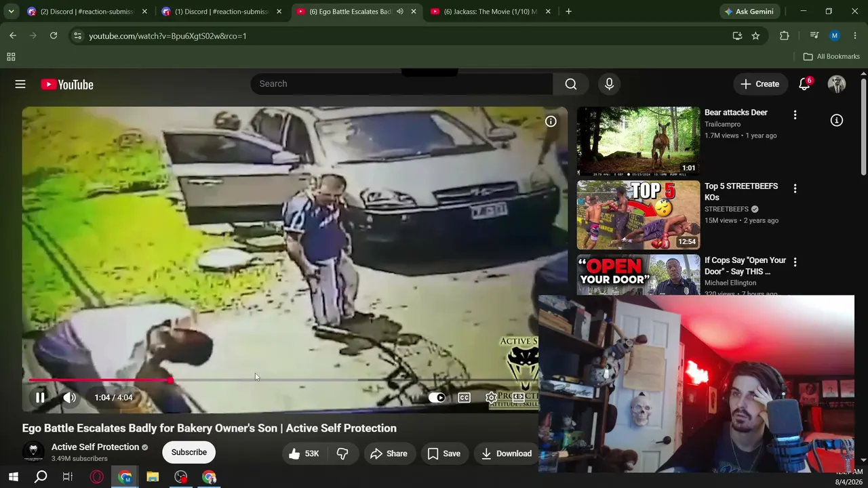The height and width of the screenshot is (488, 868).
Task: Click the YouTube search magnifier button
Action: [x=571, y=84]
